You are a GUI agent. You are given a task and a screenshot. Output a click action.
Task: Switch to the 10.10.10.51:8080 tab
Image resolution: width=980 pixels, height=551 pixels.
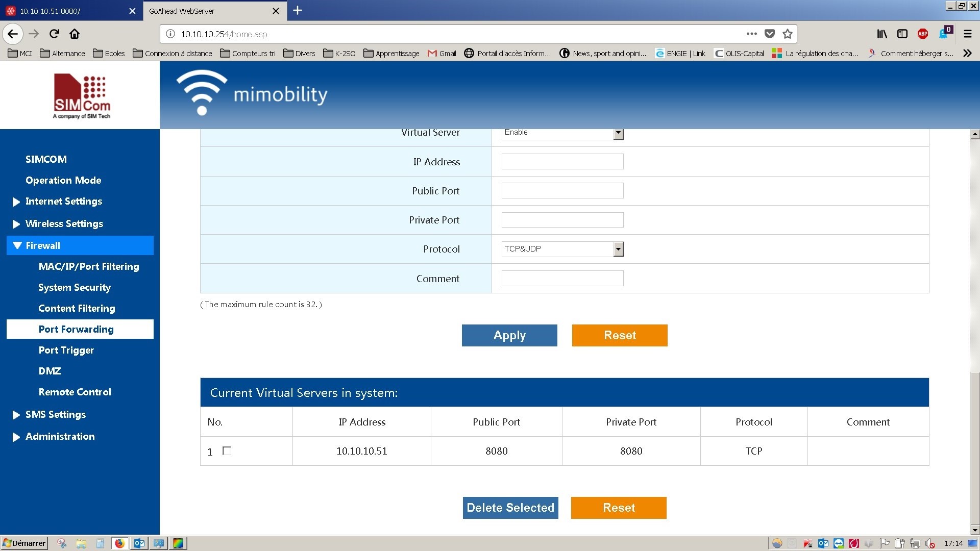[61, 11]
